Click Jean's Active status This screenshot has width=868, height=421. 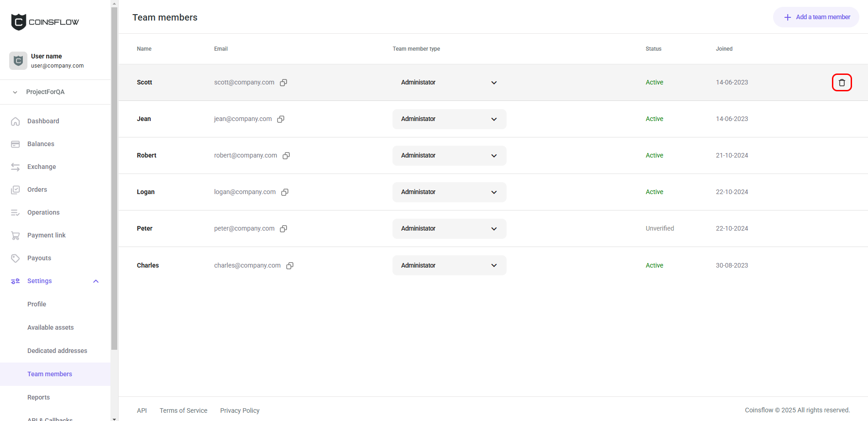click(x=654, y=119)
